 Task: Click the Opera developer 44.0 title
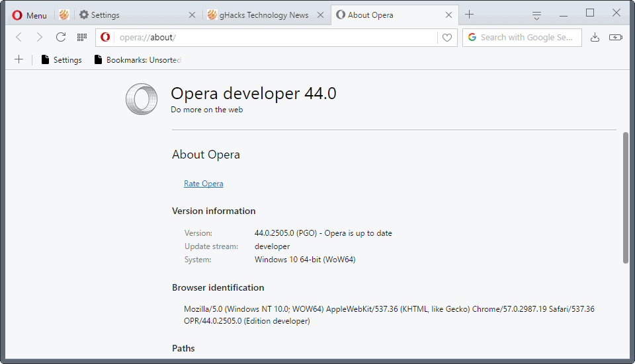tap(253, 93)
